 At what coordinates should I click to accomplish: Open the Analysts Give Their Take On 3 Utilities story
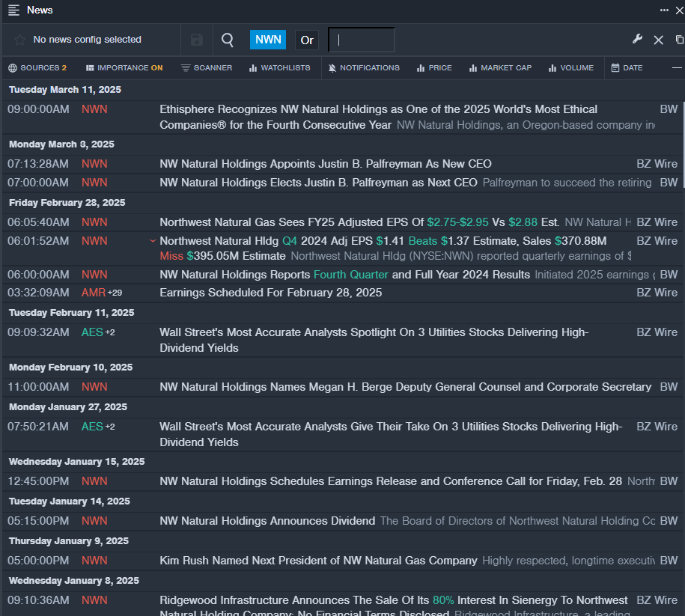391,434
